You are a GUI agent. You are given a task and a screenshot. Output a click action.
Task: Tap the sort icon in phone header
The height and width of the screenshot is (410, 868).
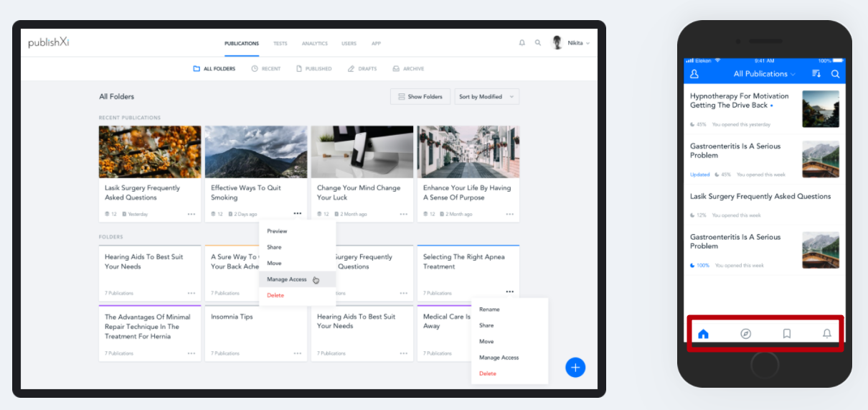point(816,74)
